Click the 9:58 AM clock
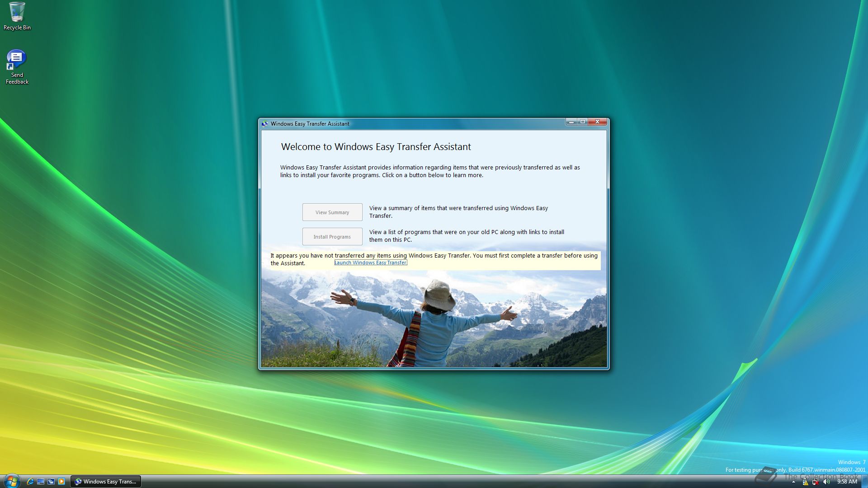Screen dimensions: 868x488 (847, 482)
